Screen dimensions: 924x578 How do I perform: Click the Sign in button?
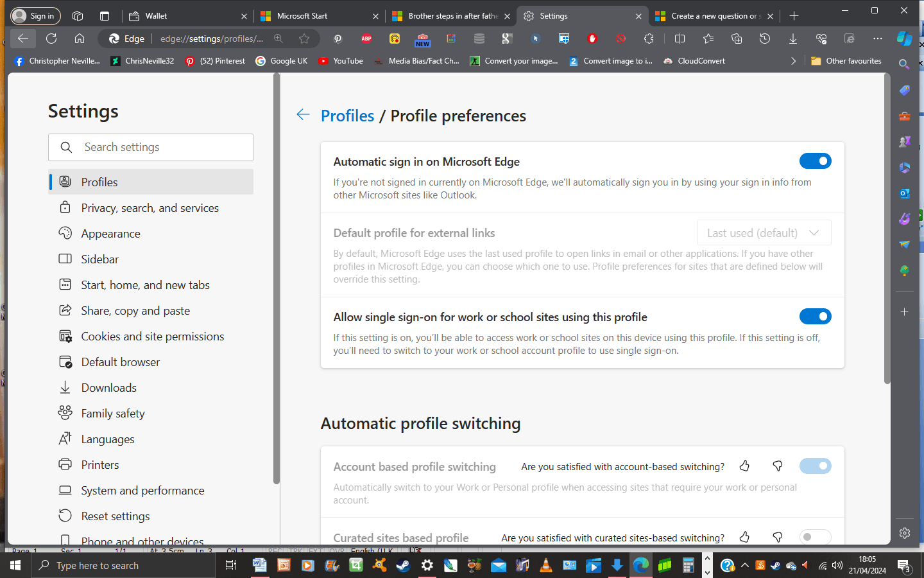[x=35, y=15]
